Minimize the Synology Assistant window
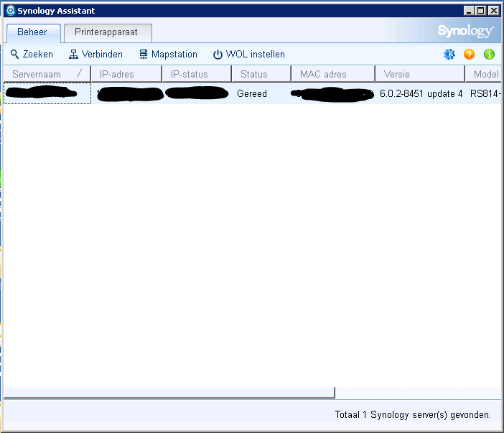 [x=469, y=11]
